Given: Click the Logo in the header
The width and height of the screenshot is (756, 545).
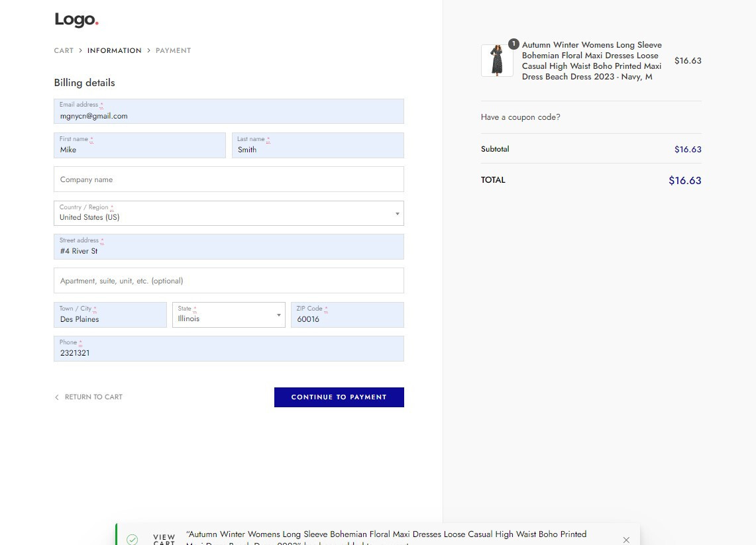Looking at the screenshot, I should [x=76, y=20].
